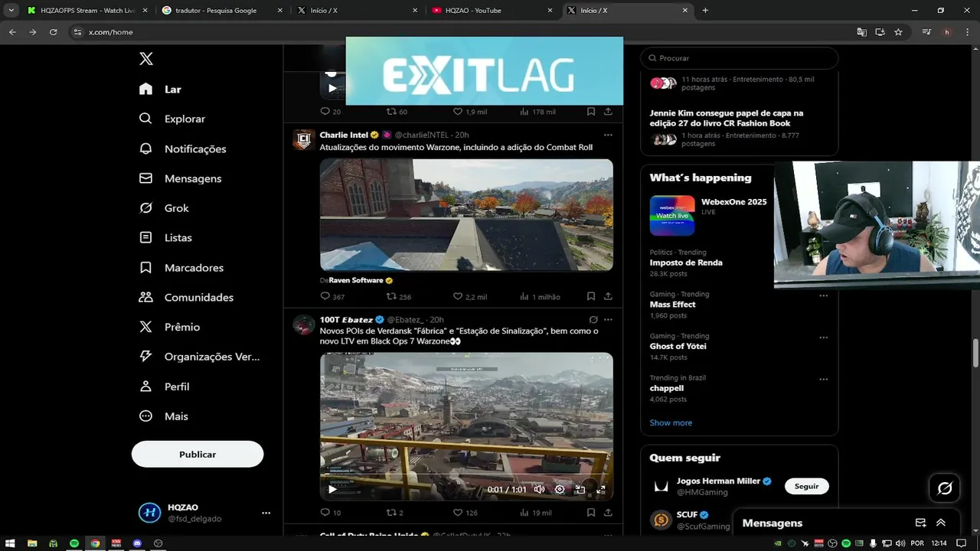
Task: Share the Charlie Intel post
Action: pyautogui.click(x=608, y=296)
